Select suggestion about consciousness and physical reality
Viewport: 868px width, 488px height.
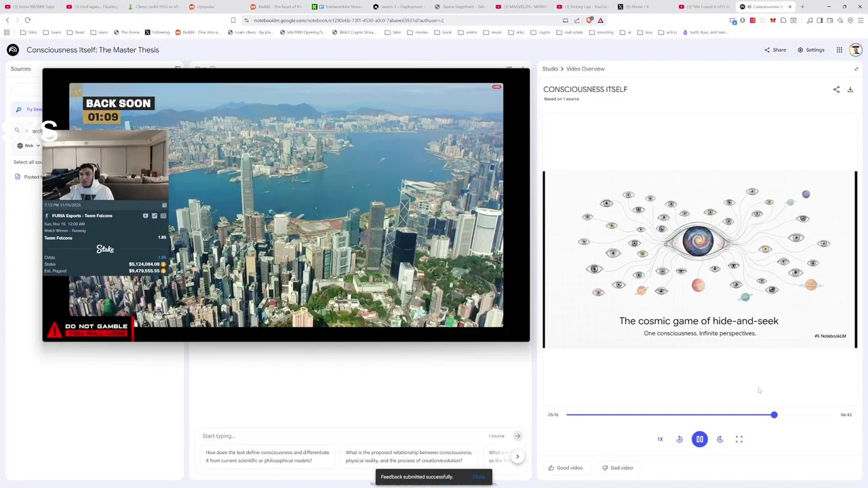[x=409, y=456]
